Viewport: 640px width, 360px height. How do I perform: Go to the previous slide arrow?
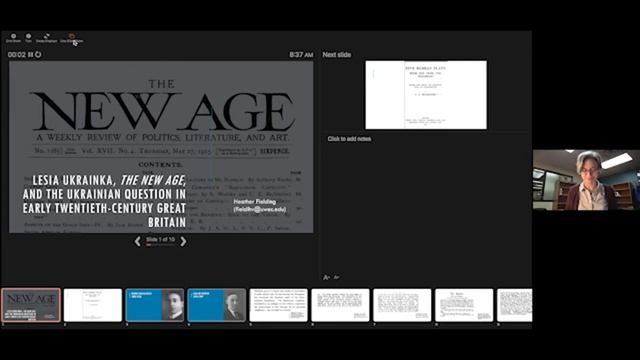coord(138,241)
